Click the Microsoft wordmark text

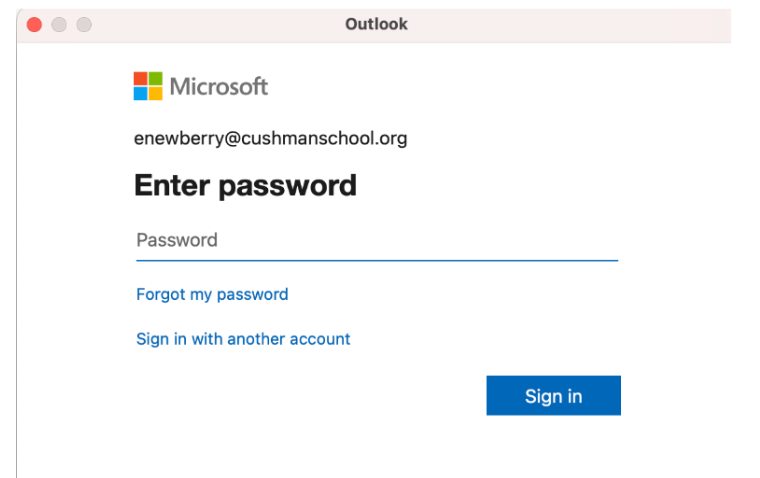coord(219,86)
